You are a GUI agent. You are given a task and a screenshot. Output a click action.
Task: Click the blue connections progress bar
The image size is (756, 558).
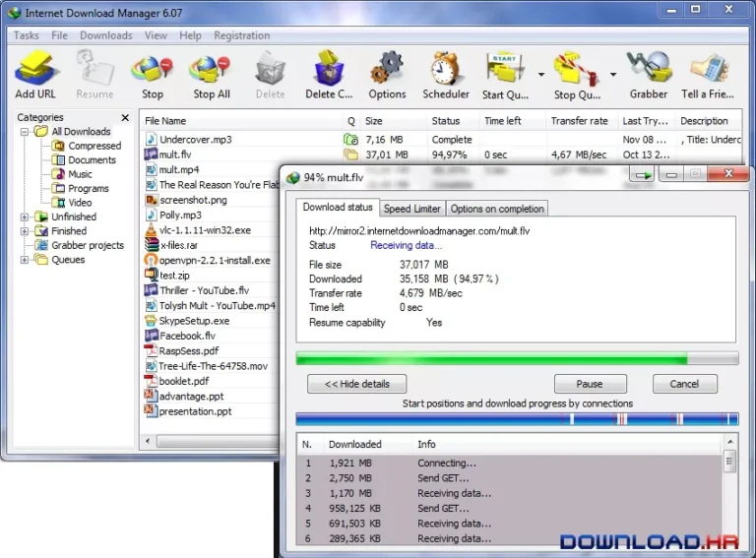517,418
